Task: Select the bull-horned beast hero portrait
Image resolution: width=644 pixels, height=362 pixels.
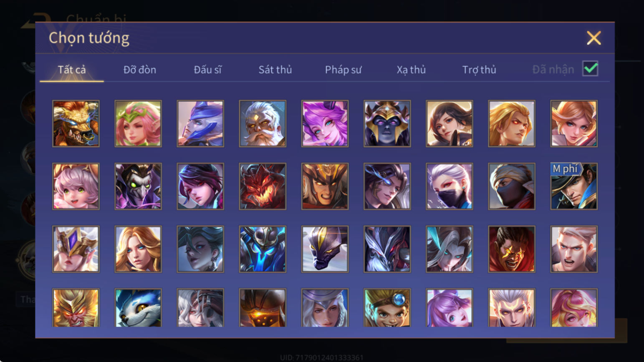Action: [x=76, y=123]
